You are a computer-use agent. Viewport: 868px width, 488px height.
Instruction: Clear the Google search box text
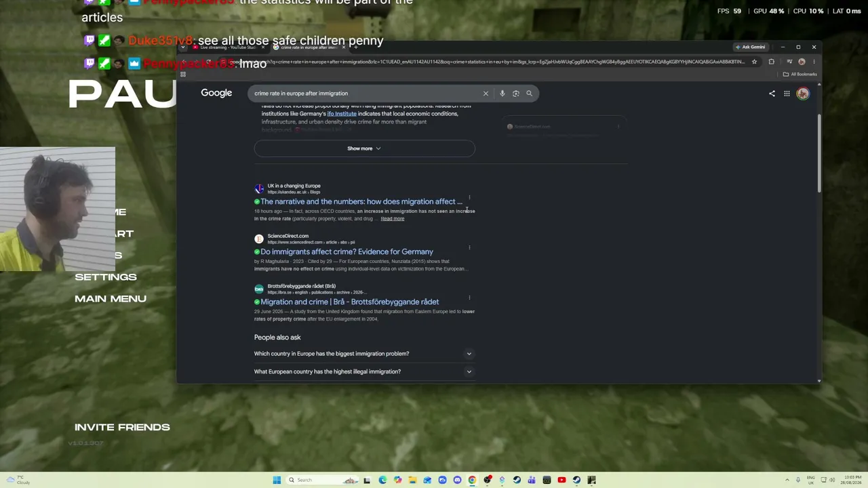(486, 94)
